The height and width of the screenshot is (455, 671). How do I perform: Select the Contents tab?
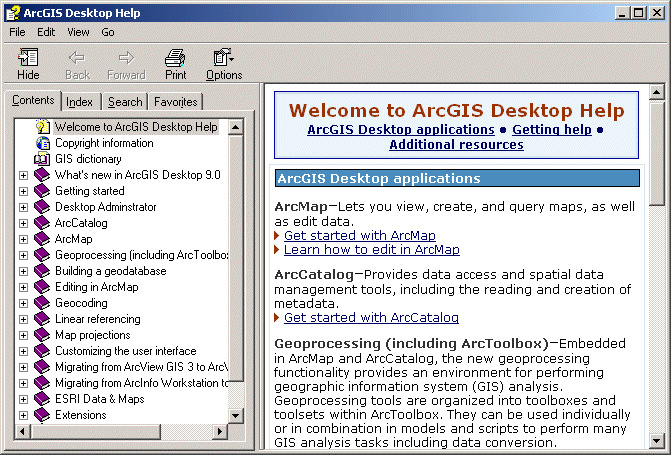(33, 100)
